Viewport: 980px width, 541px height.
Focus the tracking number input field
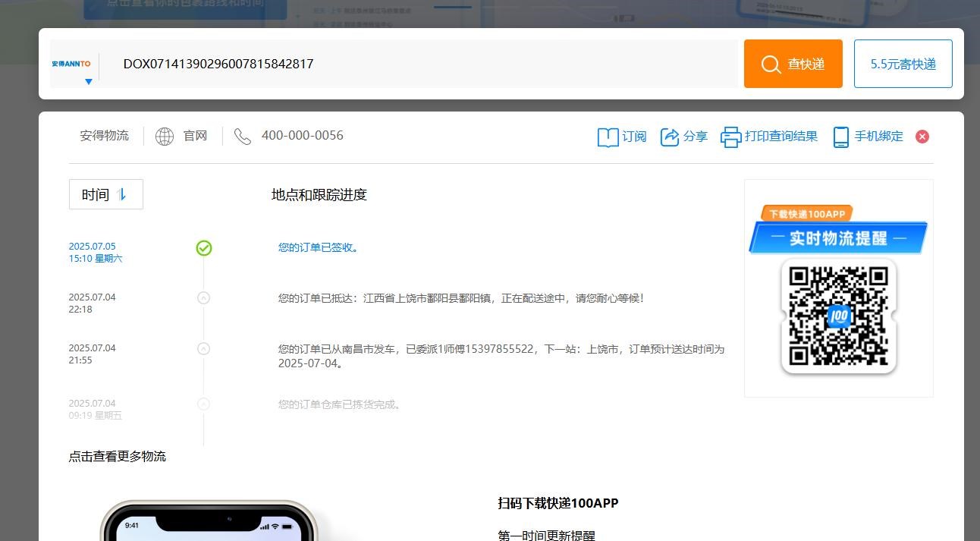pyautogui.click(x=419, y=64)
